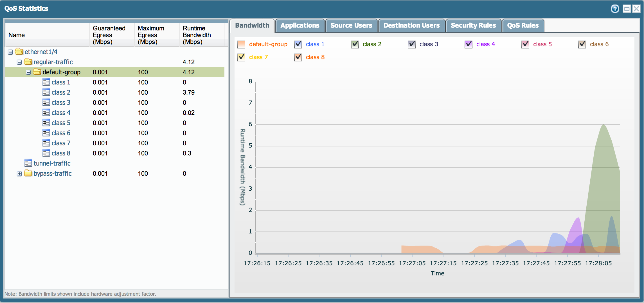Click the ethernet1/4 folder icon
Screen dimensions: 644x303
point(19,52)
